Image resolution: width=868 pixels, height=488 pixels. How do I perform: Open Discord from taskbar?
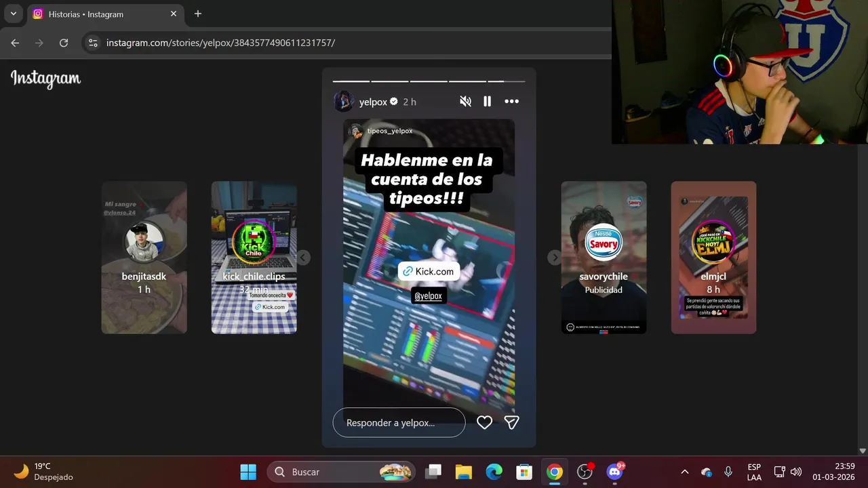[615, 472]
